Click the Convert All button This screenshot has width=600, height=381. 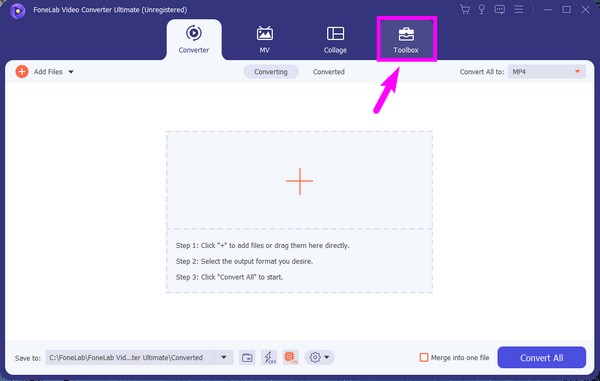541,358
